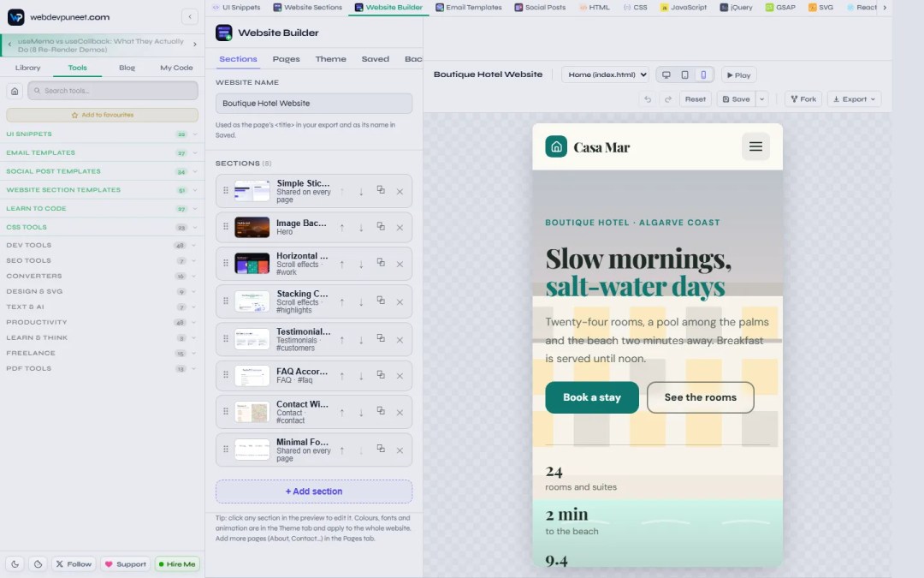Open the Library tab in sidebar
Viewport: 924px width, 578px height.
coord(27,68)
